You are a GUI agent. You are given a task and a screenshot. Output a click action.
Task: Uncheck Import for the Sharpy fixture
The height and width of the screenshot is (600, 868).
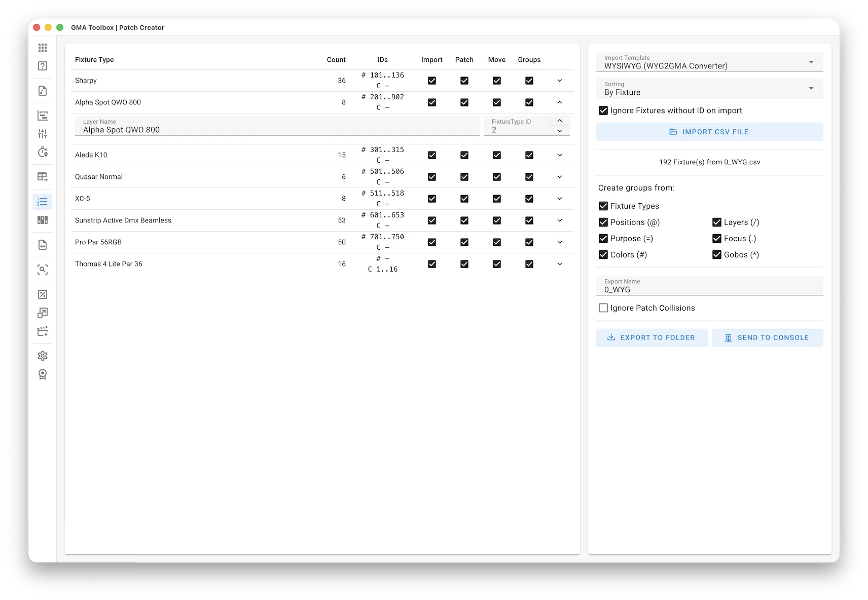[431, 80]
